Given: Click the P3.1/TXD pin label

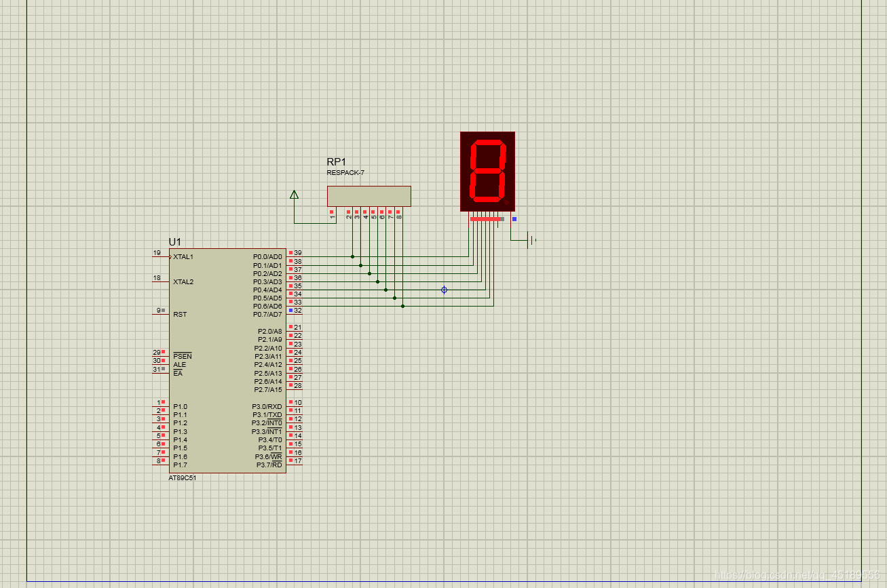Looking at the screenshot, I should pyautogui.click(x=267, y=415).
